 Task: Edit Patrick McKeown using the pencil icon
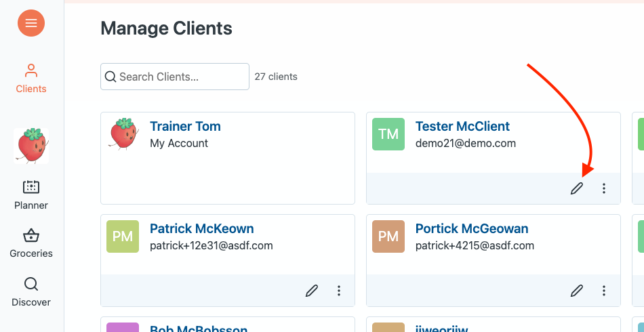point(312,291)
